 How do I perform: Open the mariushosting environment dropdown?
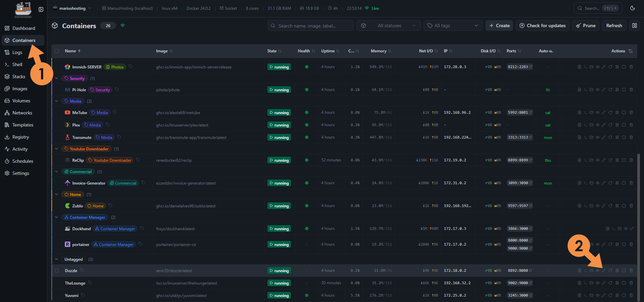(72, 8)
